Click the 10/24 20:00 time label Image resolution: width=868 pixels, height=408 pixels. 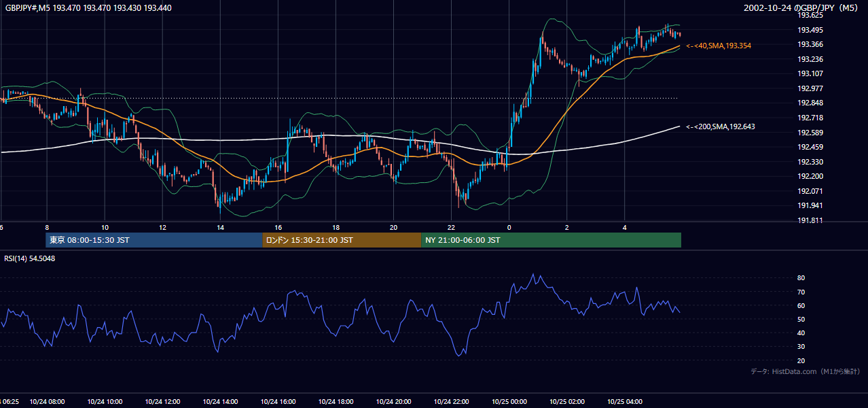[x=393, y=402]
